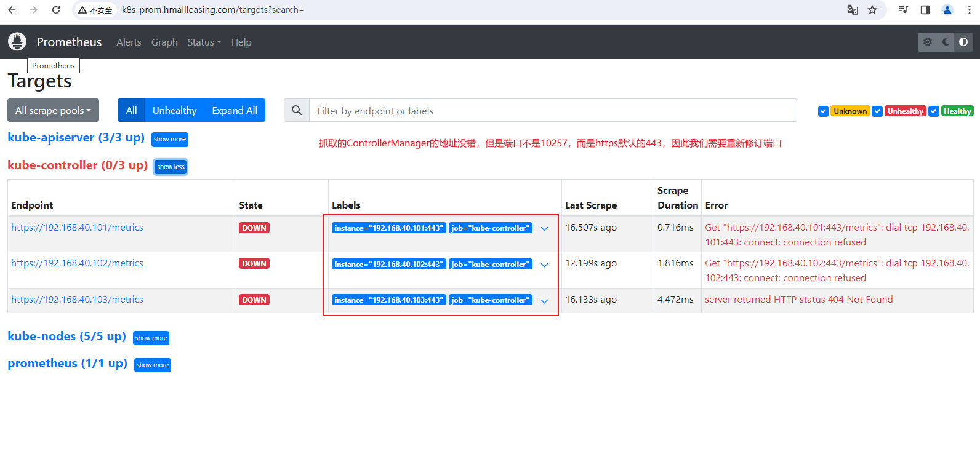Reload the page with the refresh icon
This screenshot has height=470, width=980.
56,10
